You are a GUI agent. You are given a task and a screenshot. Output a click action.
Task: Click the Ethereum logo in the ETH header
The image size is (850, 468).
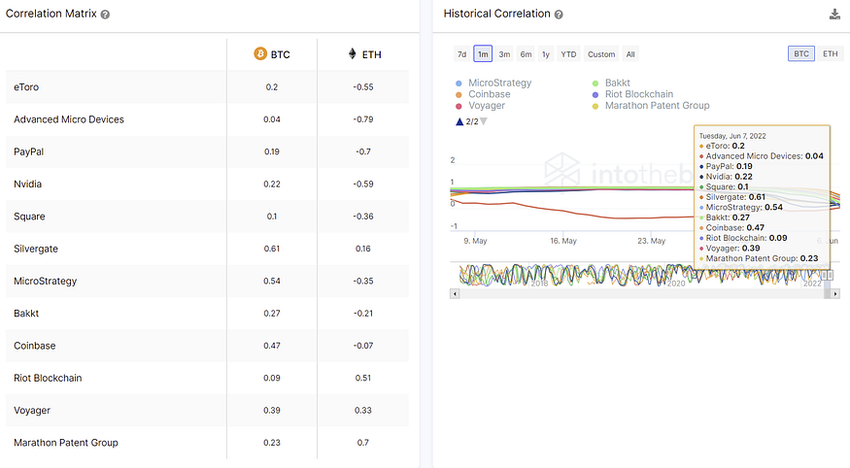click(352, 54)
